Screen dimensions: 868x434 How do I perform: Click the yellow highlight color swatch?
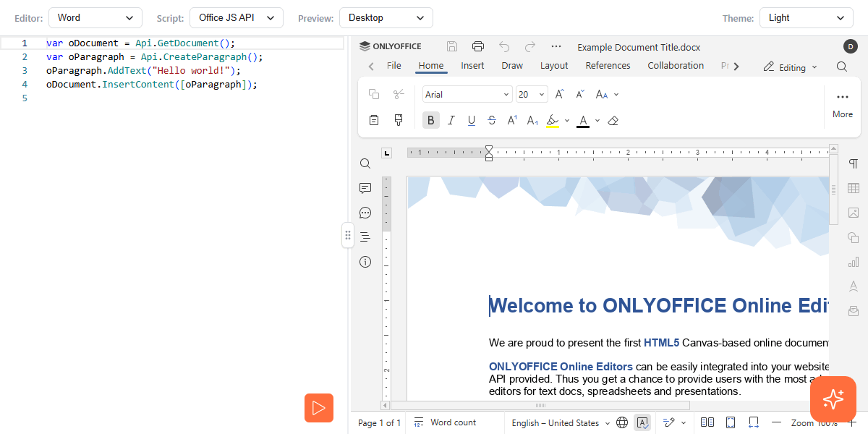tap(553, 121)
